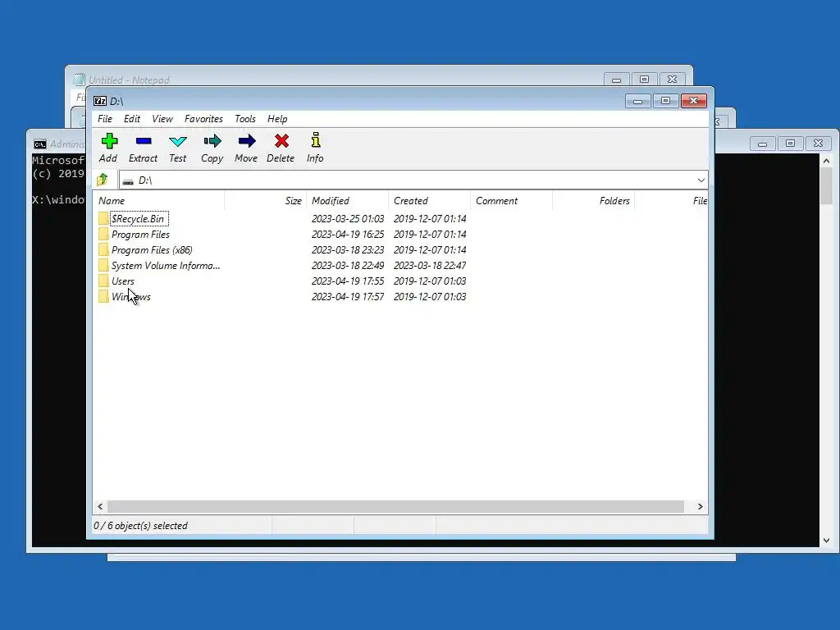Open the Favorites menu
Viewport: 840px width, 630px height.
203,119
